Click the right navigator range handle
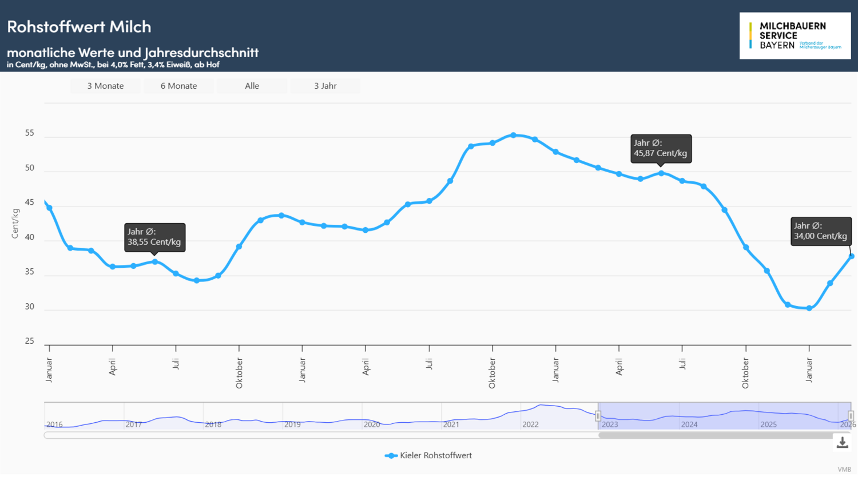Image resolution: width=858 pixels, height=504 pixels. (x=851, y=416)
